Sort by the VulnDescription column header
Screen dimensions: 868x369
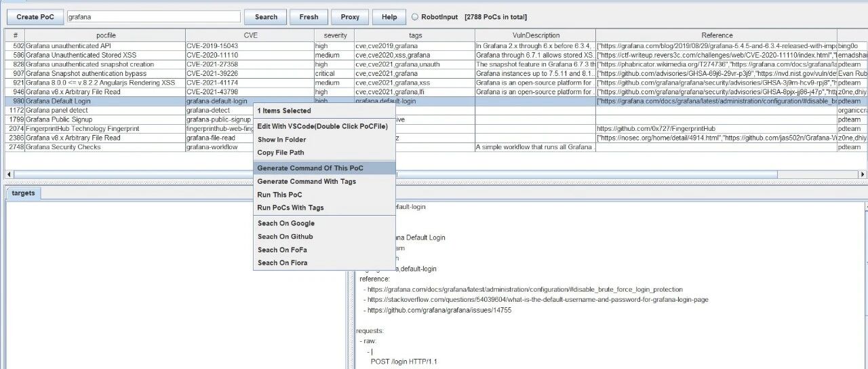(x=535, y=35)
